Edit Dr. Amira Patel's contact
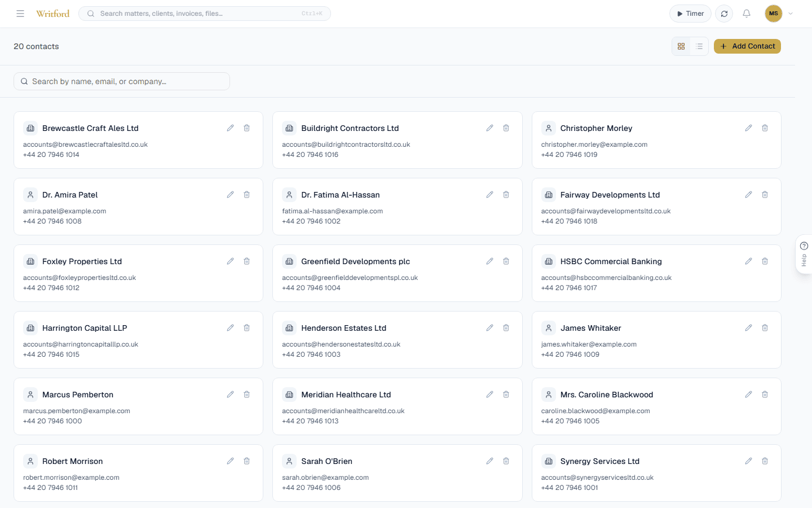 click(x=231, y=195)
